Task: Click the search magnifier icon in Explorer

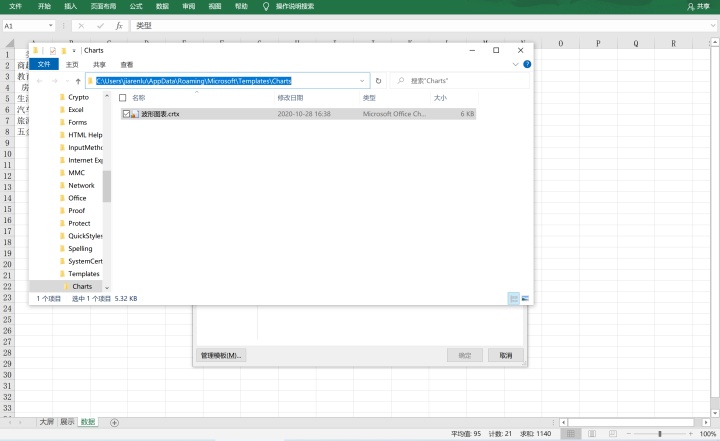Action: pos(401,80)
